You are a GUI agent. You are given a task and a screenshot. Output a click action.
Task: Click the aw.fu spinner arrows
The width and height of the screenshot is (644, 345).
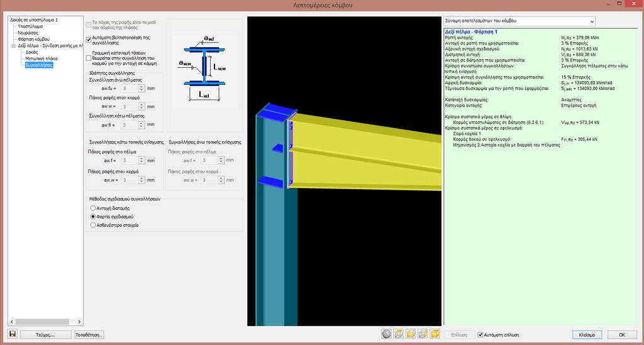[x=142, y=88]
